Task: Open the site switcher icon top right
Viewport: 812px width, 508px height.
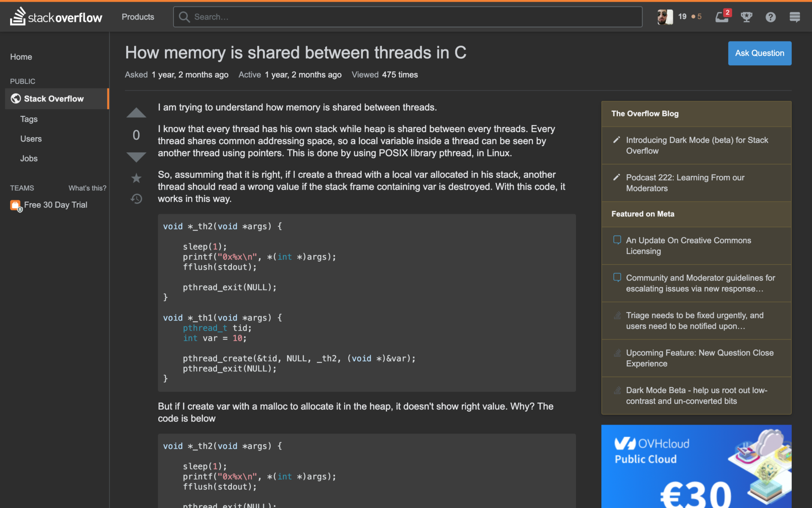Action: pyautogui.click(x=794, y=17)
